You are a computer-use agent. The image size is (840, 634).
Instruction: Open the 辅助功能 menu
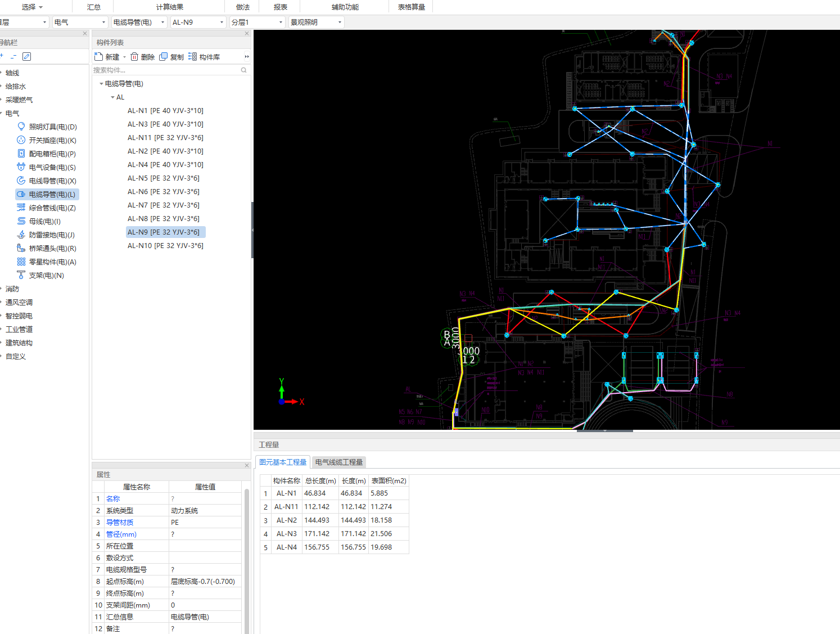point(345,7)
